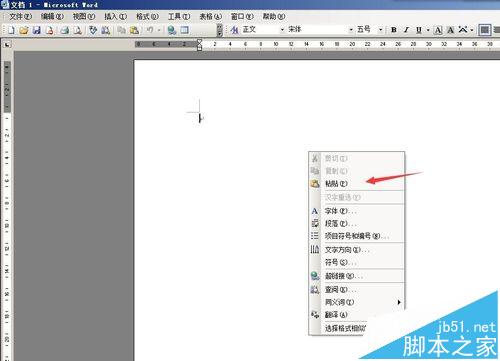Toggle Italic formatting
Viewport: 500px width, 361px height.
[x=406, y=30]
